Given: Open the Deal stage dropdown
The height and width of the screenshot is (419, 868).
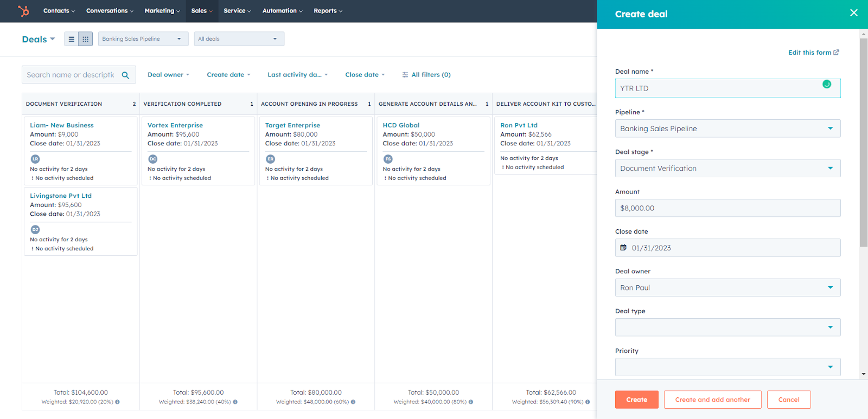Looking at the screenshot, I should click(x=727, y=168).
